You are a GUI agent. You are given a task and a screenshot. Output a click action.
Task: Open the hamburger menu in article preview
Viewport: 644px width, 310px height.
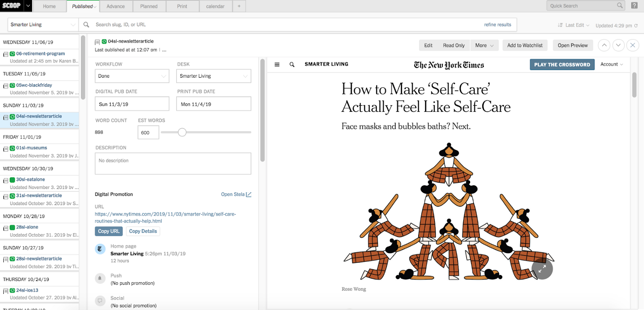tap(277, 64)
